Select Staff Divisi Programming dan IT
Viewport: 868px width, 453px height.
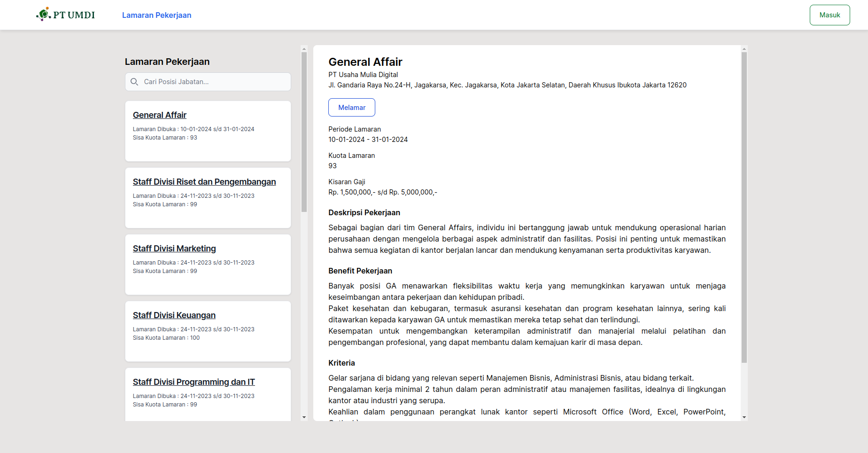tap(194, 382)
